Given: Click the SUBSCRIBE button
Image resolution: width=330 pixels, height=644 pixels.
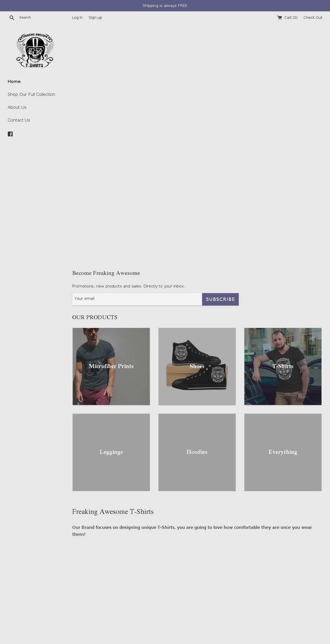Looking at the screenshot, I should click(220, 299).
